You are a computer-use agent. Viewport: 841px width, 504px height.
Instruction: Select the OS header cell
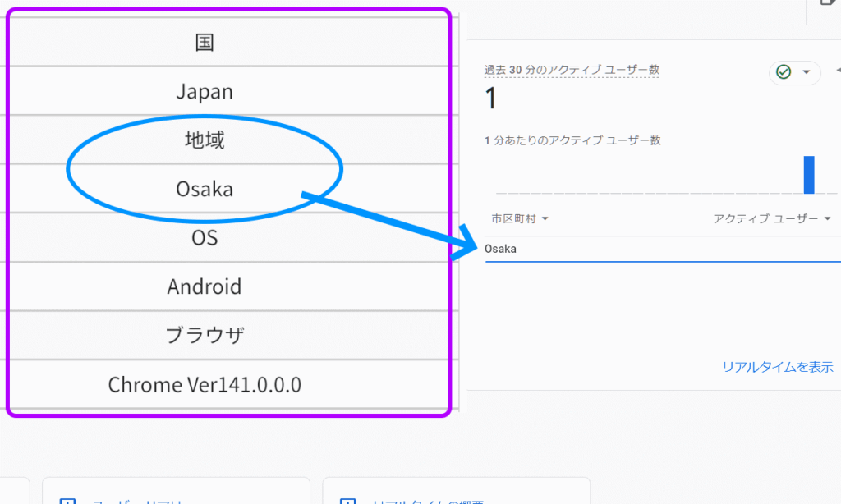205,238
